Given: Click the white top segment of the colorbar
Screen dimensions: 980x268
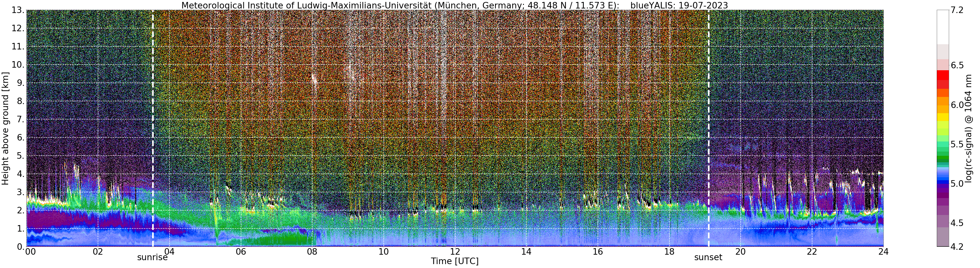Looking at the screenshot, I should [x=943, y=27].
